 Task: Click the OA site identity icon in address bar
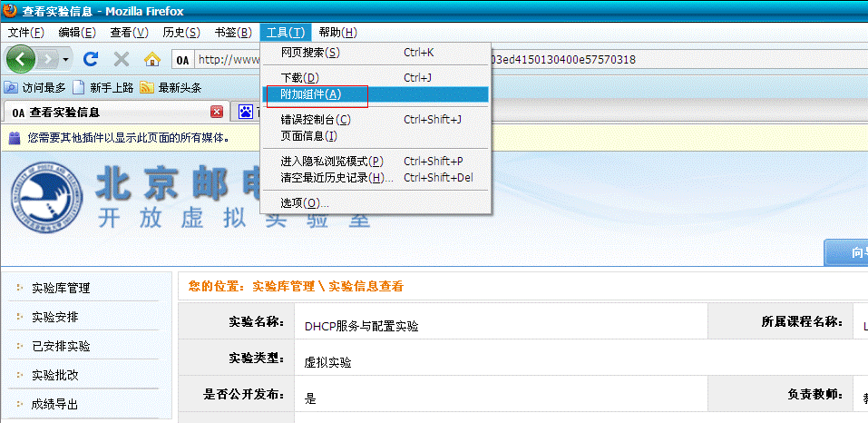click(x=182, y=60)
